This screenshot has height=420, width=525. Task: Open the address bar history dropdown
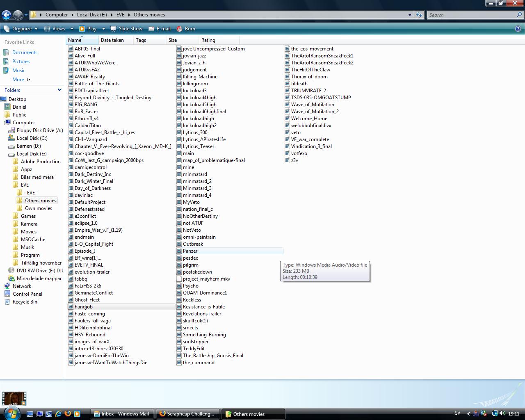pos(409,15)
